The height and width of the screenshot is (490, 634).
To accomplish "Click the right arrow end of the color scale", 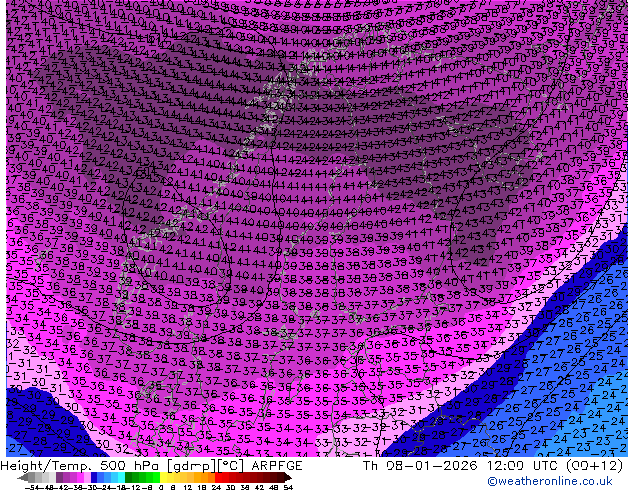I will point(288,478).
